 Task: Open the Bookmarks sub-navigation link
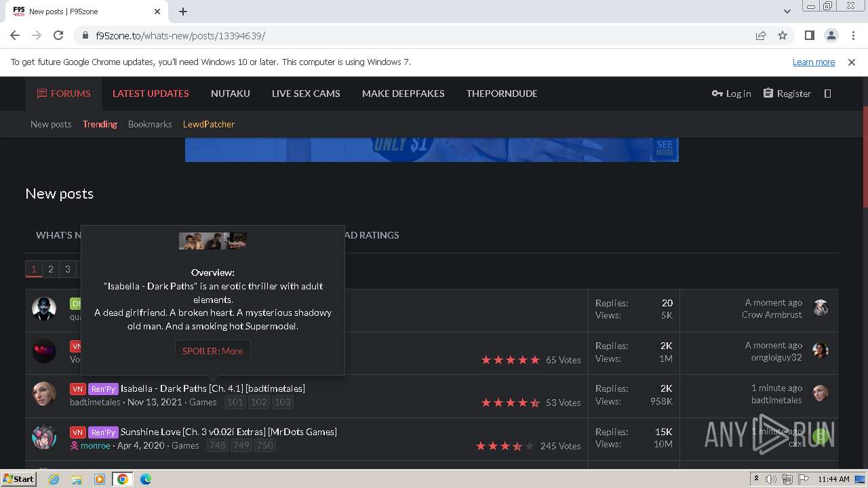tap(150, 124)
